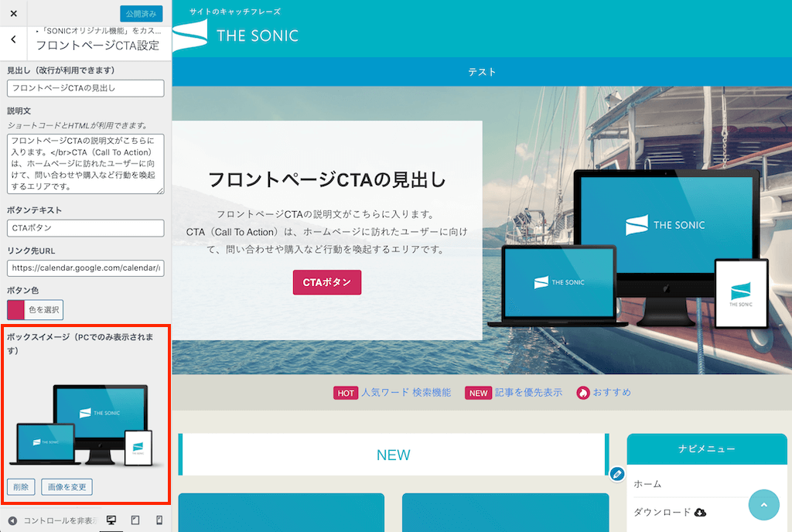The width and height of the screenshot is (792, 532).
Task: Collapse controls with the コントロールを非表示 arrow icon
Action: tap(12, 520)
